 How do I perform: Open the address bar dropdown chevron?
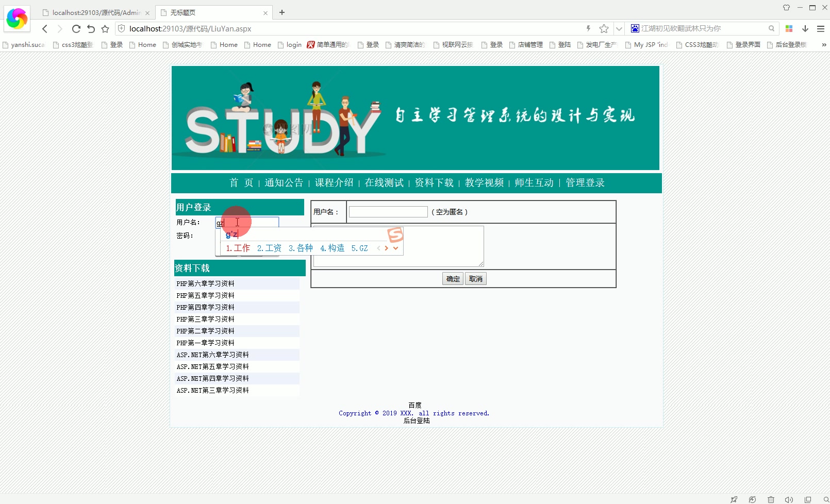[x=619, y=28]
